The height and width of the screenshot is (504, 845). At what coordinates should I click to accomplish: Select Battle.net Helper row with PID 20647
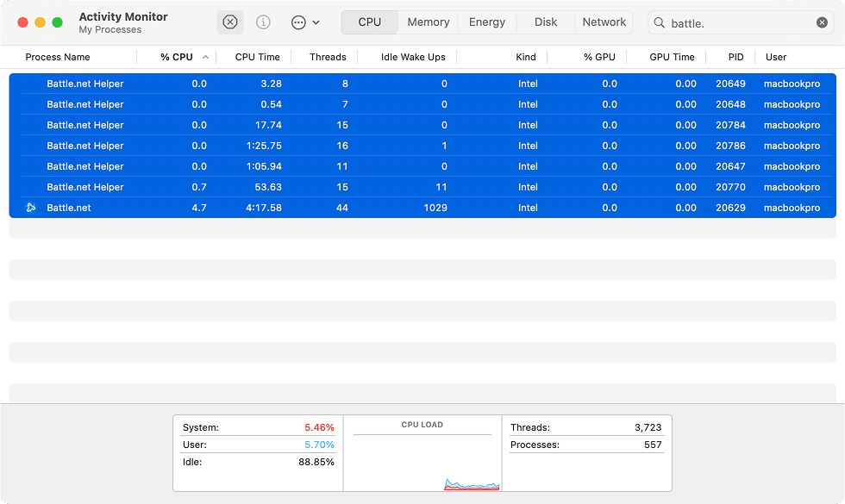point(422,166)
